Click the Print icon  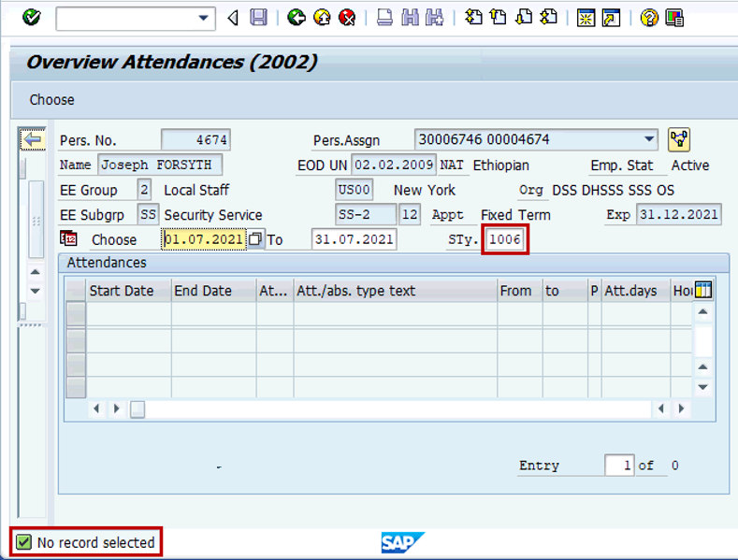pyautogui.click(x=384, y=18)
